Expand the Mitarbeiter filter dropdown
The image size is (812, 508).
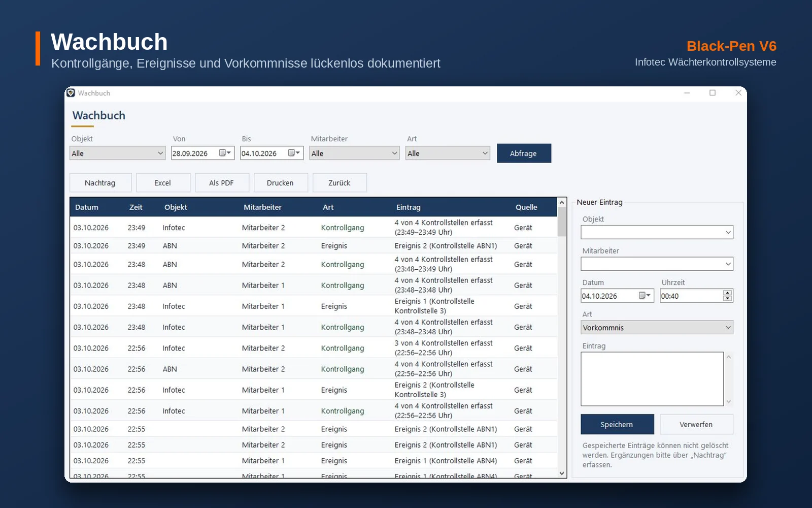354,153
